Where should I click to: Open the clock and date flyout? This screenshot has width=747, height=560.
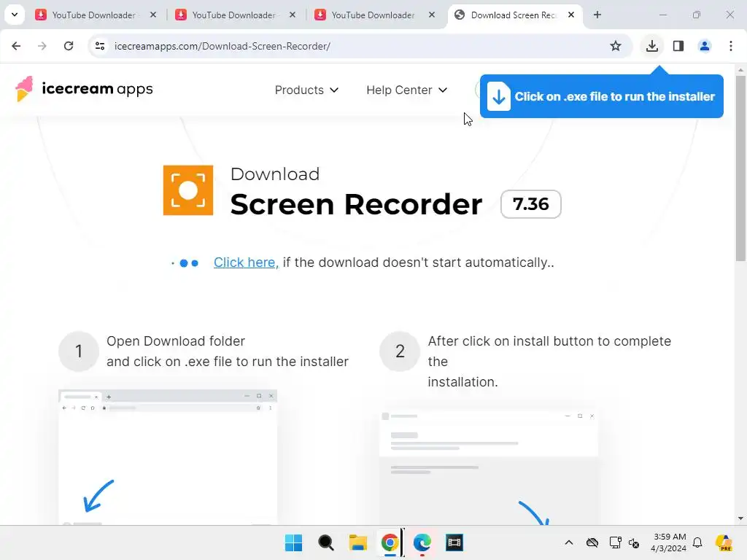click(x=669, y=542)
